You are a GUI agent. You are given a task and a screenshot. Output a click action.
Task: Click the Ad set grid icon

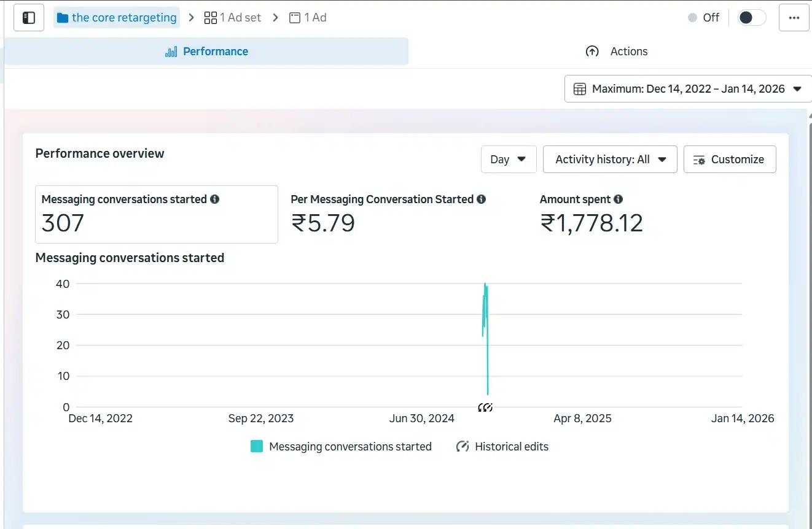[x=211, y=18]
